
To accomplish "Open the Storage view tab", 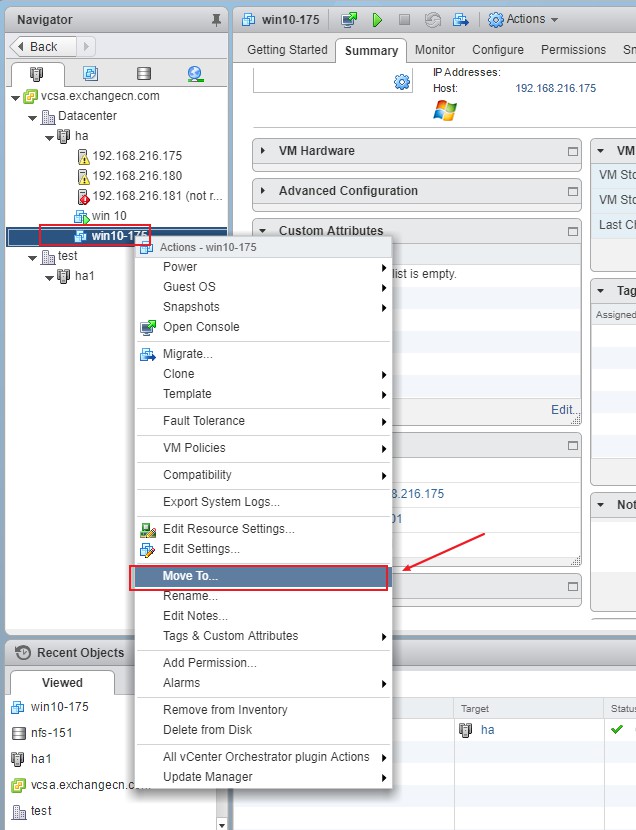I will coord(144,74).
